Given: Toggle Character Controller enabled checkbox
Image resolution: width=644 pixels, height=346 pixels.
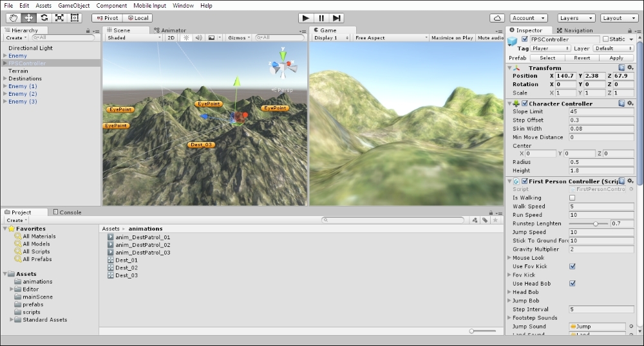Looking at the screenshot, I should click(x=524, y=104).
